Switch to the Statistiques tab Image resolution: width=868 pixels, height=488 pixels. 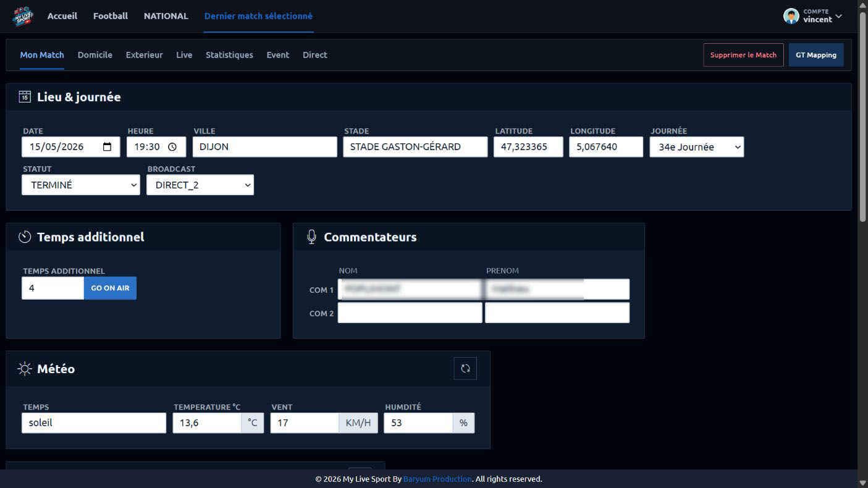click(229, 55)
